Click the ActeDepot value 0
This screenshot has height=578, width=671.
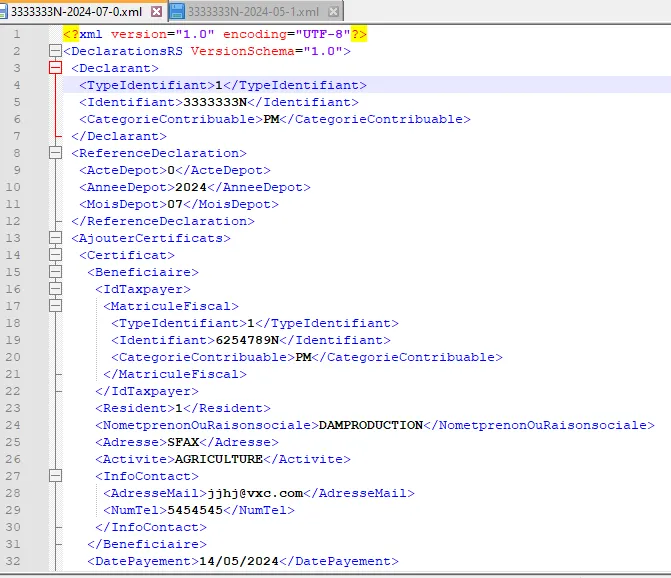click(171, 170)
